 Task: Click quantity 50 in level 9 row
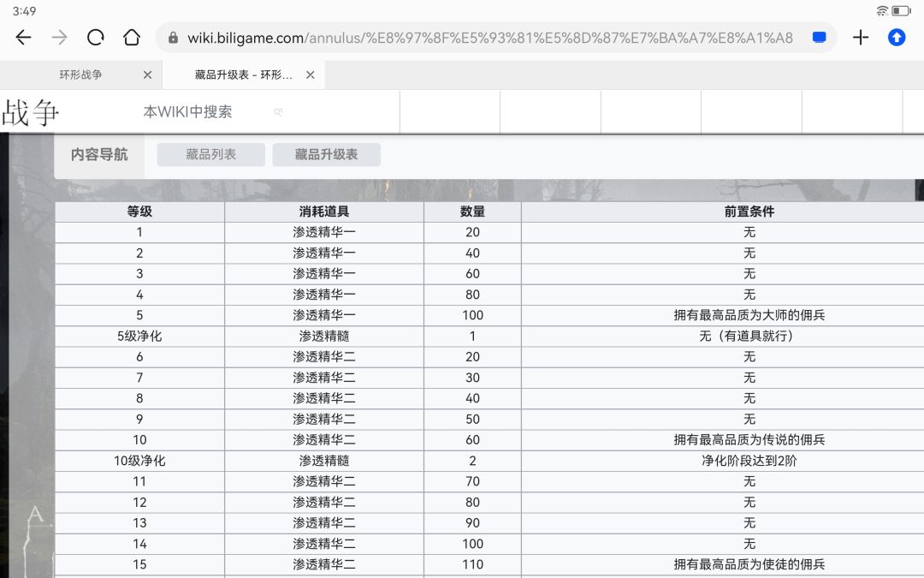point(472,420)
